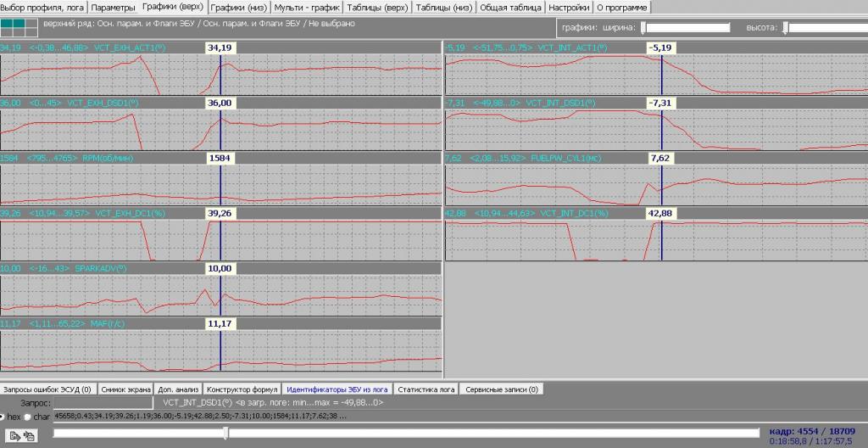
Task: Open the Сервисные записи (0) tab
Action: pyautogui.click(x=502, y=389)
